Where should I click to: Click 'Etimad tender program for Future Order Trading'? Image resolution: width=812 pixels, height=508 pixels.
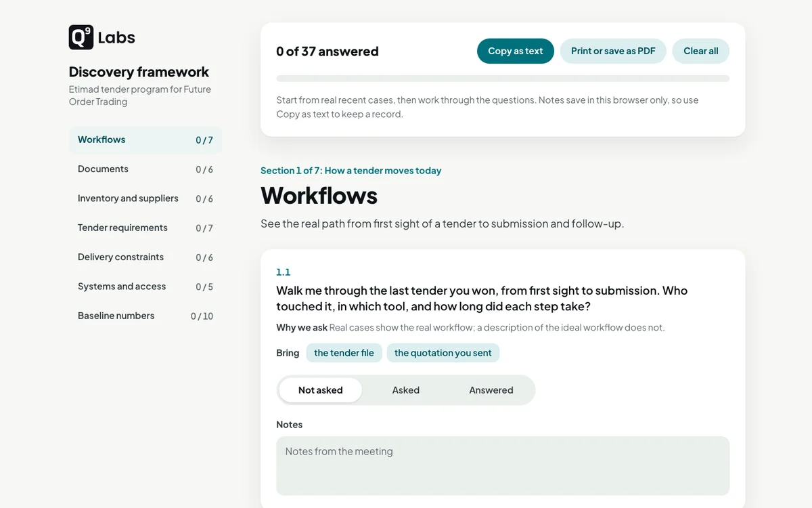click(140, 96)
